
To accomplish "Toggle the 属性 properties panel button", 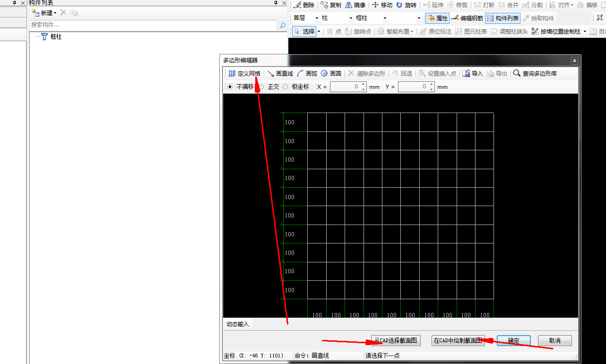I will tap(438, 18).
